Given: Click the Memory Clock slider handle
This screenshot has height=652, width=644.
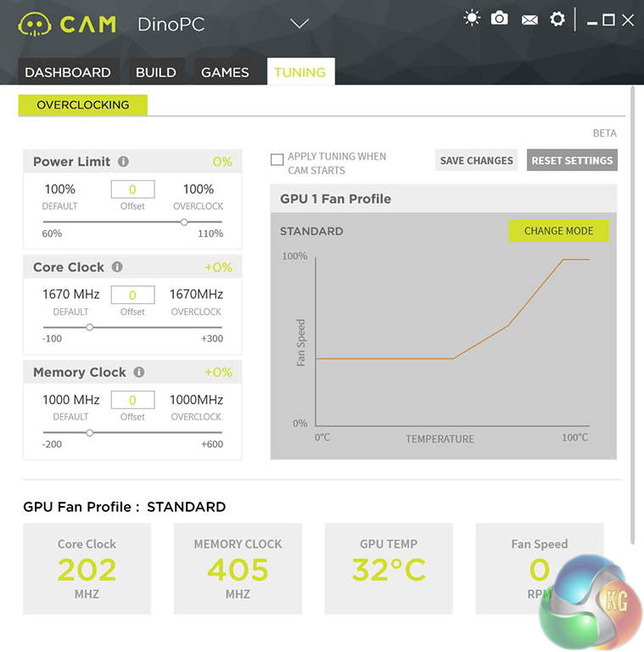Looking at the screenshot, I should (89, 433).
